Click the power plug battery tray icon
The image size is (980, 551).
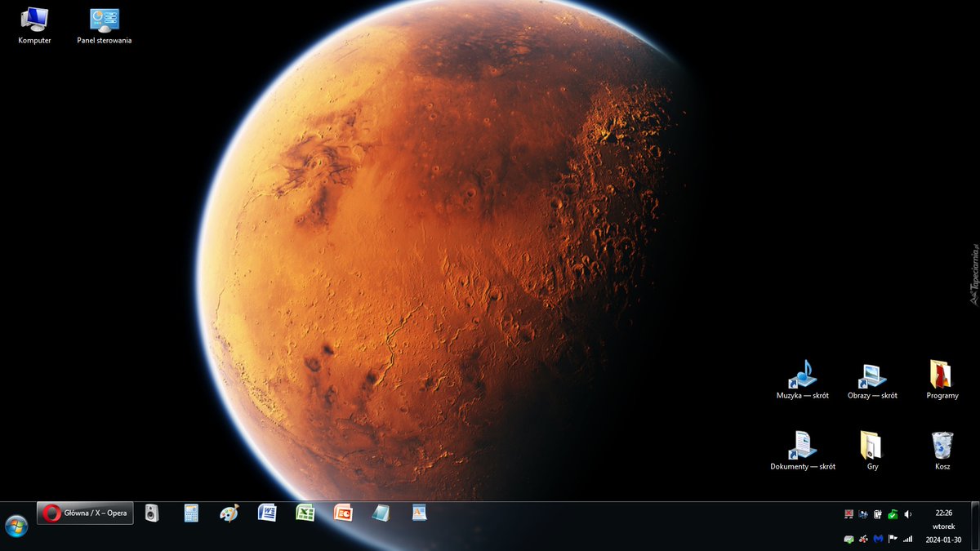coord(878,514)
